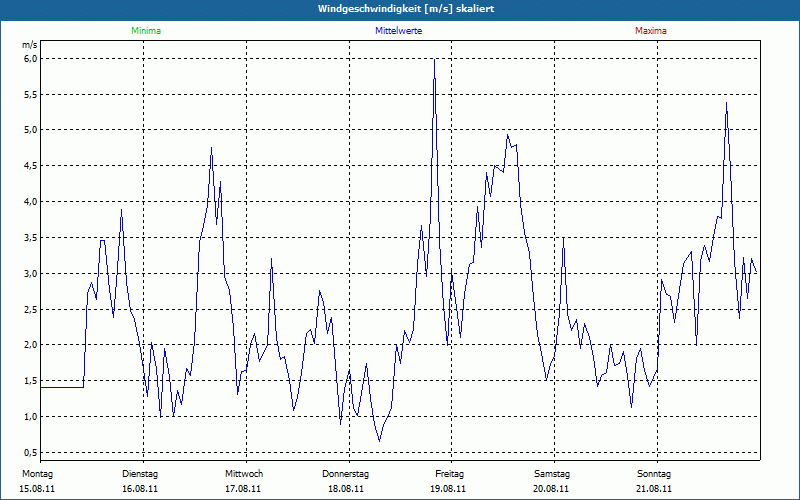The width and height of the screenshot is (800, 500).
Task: Click the date 20.08.11
Action: click(551, 489)
